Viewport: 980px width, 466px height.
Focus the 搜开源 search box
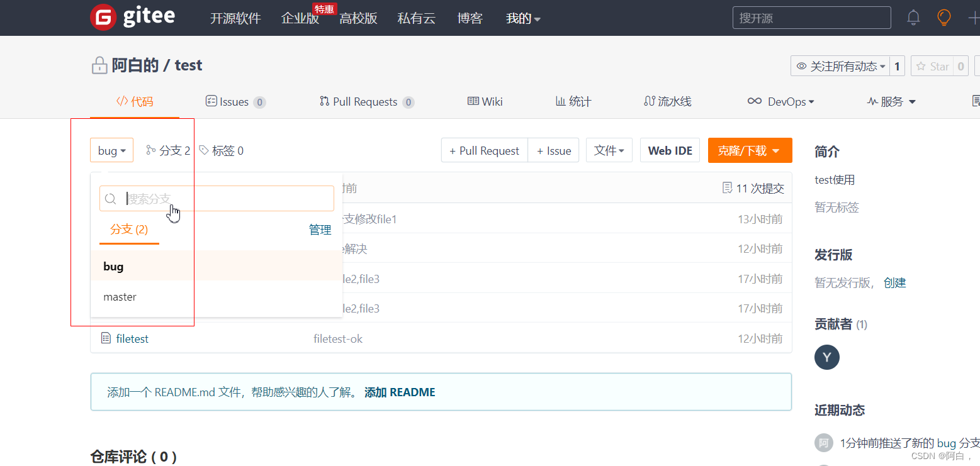pos(811,18)
